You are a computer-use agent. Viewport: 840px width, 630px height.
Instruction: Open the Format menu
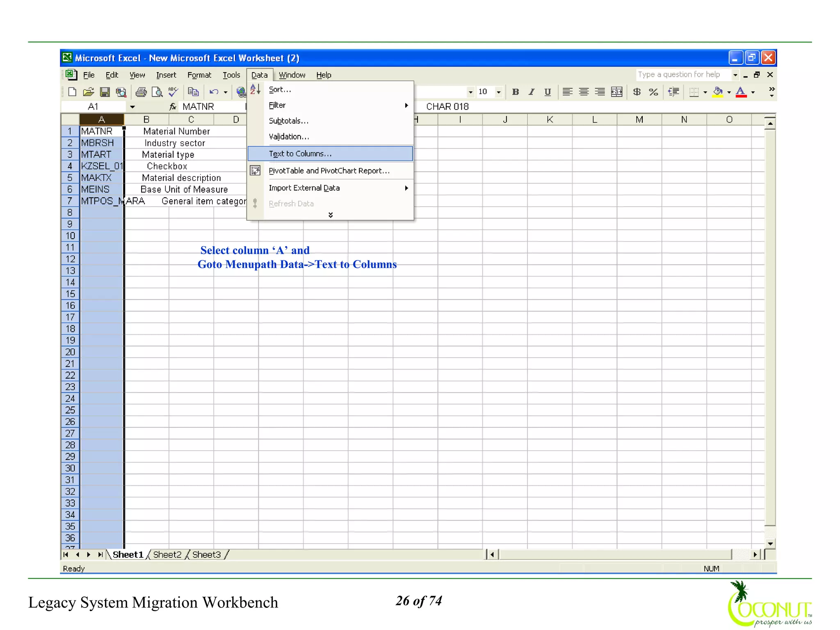click(199, 75)
